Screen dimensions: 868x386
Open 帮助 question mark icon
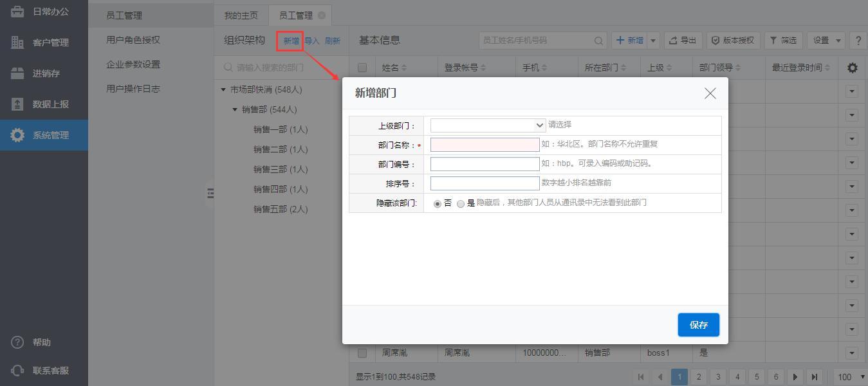(17, 342)
